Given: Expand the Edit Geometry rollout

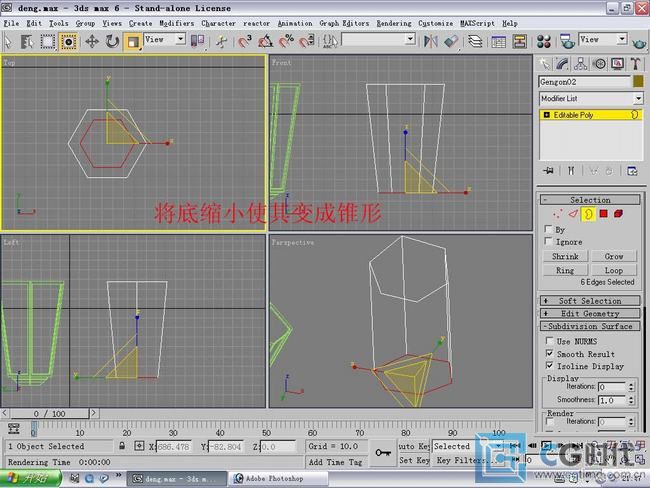Looking at the screenshot, I should [x=590, y=313].
